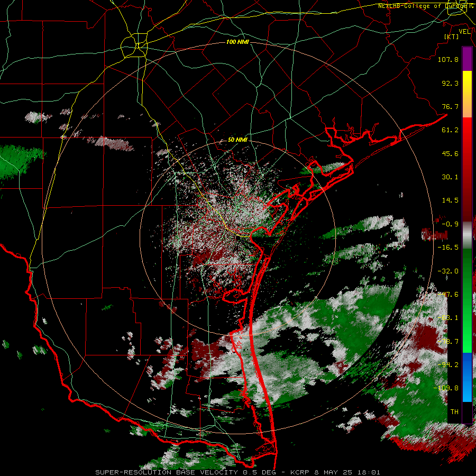Click the -109.8 value on velocity scale
The height and width of the screenshot is (476, 476).
pos(446,388)
